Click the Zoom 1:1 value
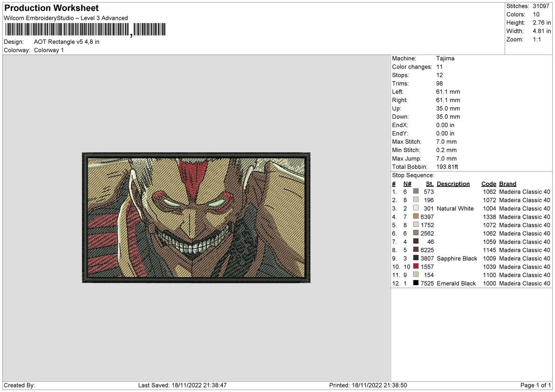 point(536,39)
